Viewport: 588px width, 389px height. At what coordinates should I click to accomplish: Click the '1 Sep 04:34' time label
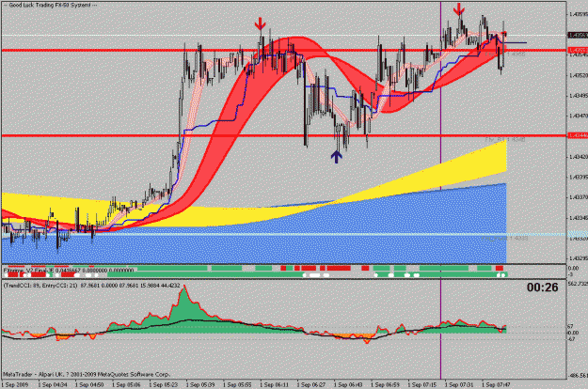click(x=53, y=384)
